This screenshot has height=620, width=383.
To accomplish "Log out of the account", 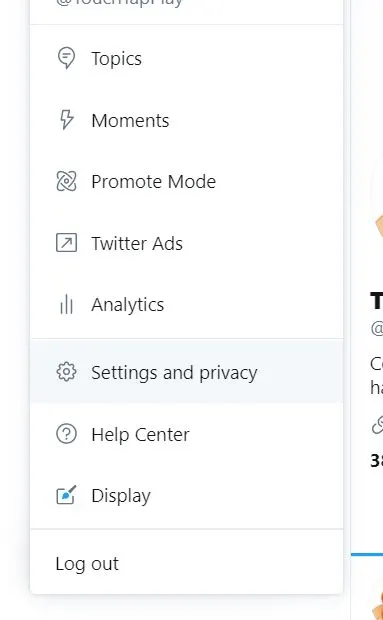I will (x=87, y=564).
